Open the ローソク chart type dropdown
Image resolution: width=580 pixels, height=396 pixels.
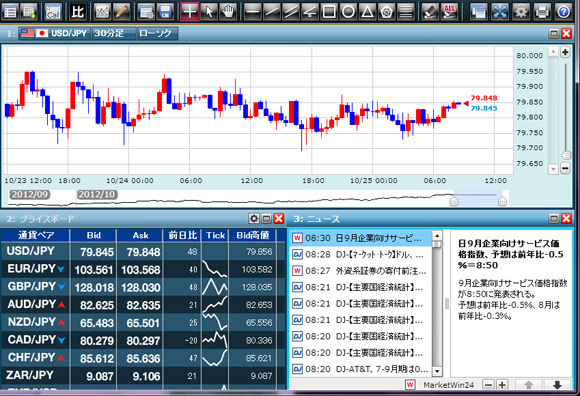click(x=157, y=33)
